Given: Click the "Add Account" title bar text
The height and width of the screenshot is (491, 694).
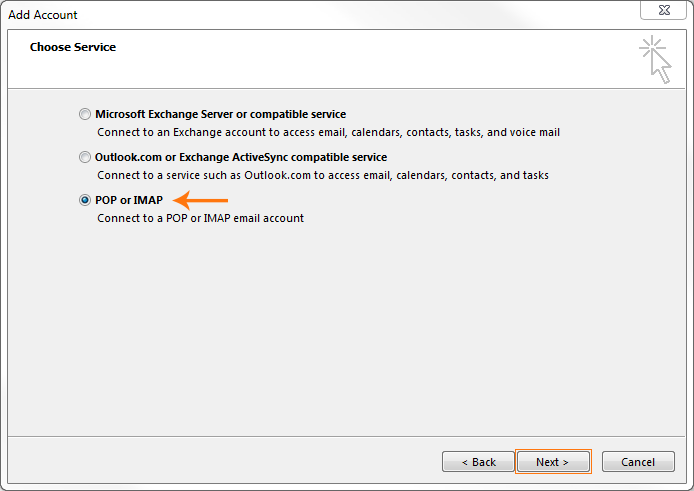Looking at the screenshot, I should (43, 15).
